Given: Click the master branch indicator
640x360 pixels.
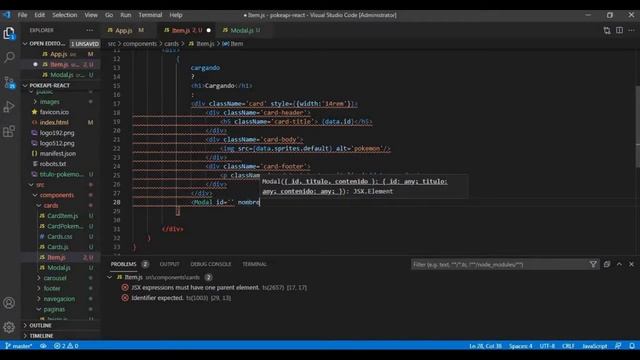Looking at the screenshot, I should pyautogui.click(x=19, y=346).
